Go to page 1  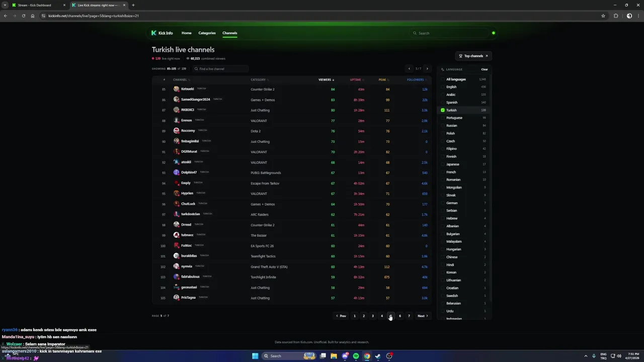355,316
